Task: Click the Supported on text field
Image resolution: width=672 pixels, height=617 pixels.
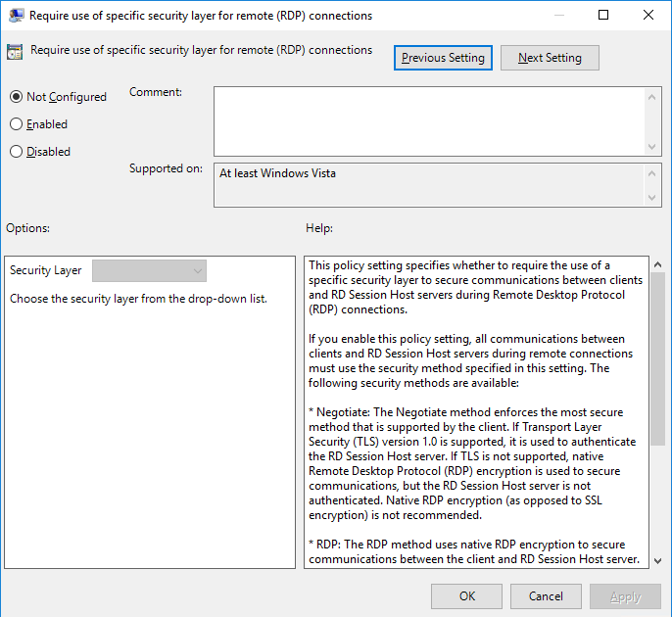Action: (429, 185)
